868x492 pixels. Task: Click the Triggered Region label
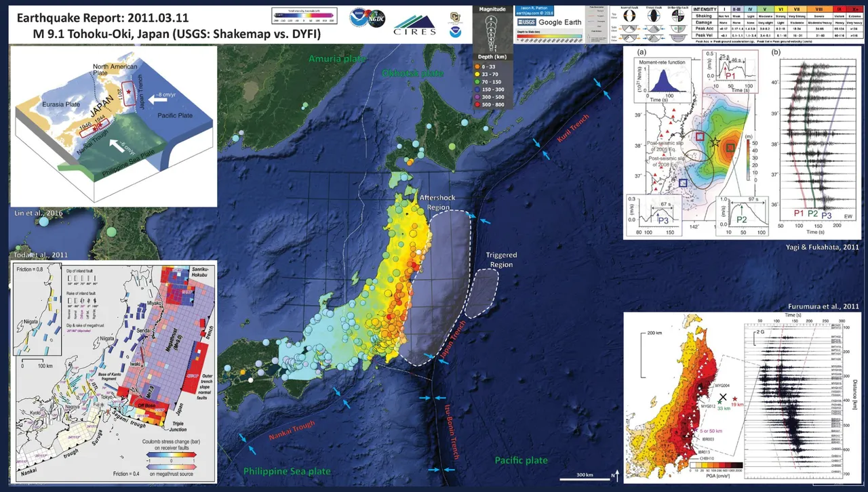[x=502, y=260]
